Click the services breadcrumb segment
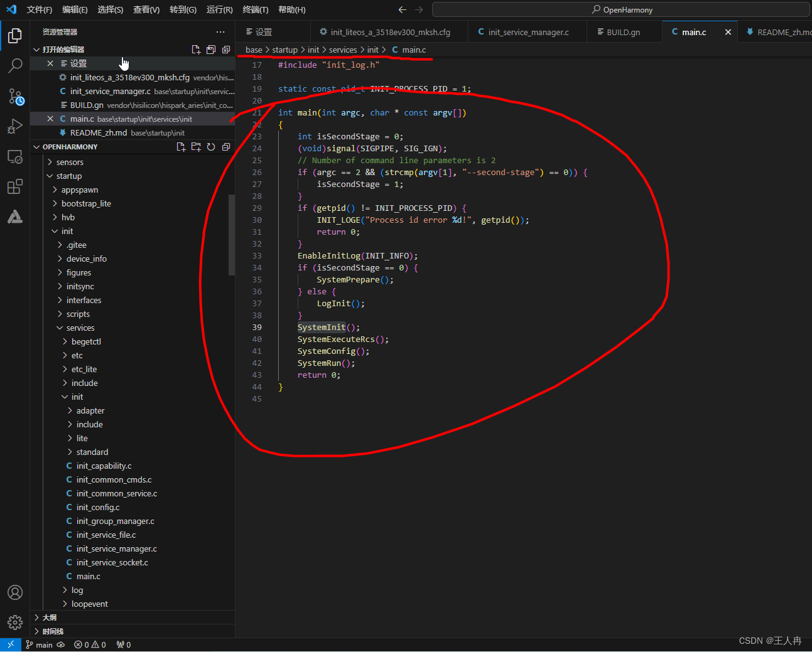The image size is (812, 652). pos(343,50)
